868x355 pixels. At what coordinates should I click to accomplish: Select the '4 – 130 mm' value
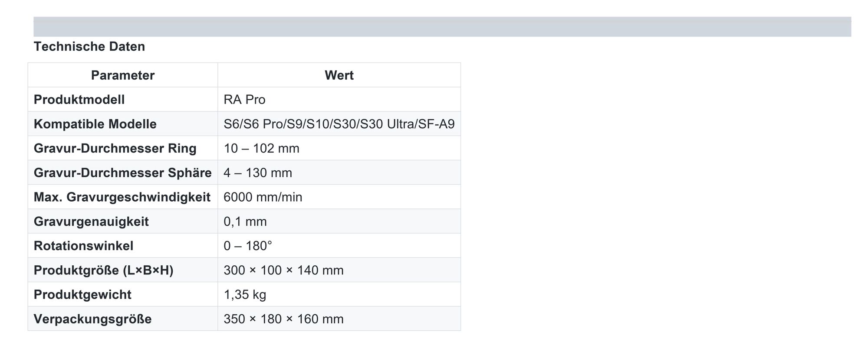pos(258,173)
